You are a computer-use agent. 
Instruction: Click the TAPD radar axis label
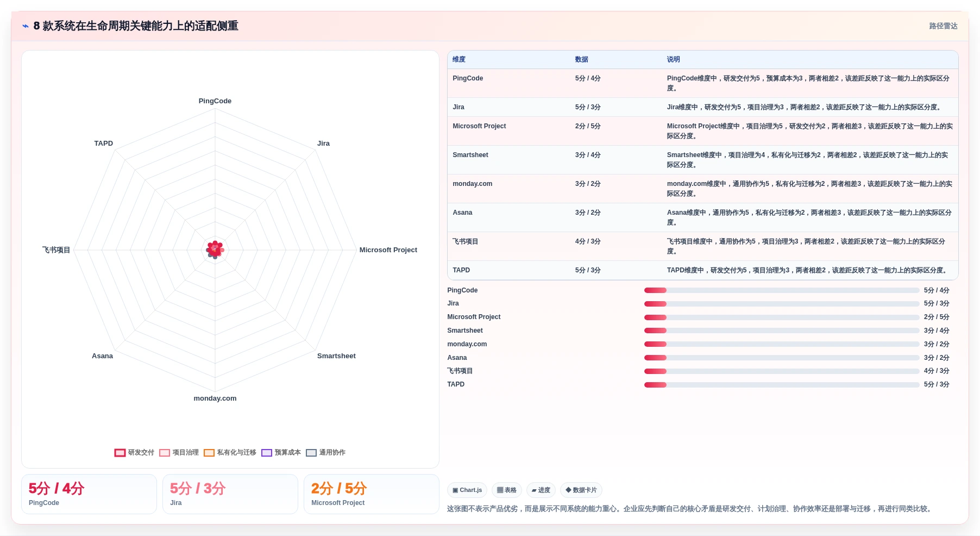tap(104, 144)
